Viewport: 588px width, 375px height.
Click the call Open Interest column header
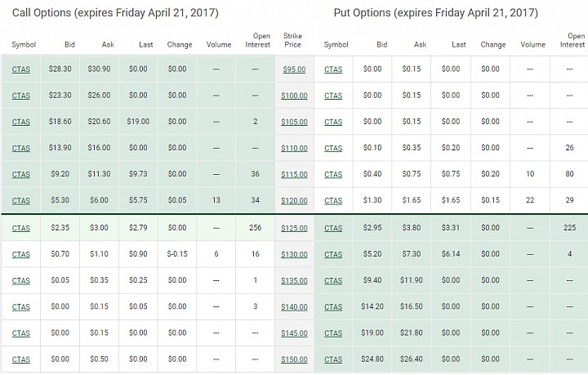257,40
